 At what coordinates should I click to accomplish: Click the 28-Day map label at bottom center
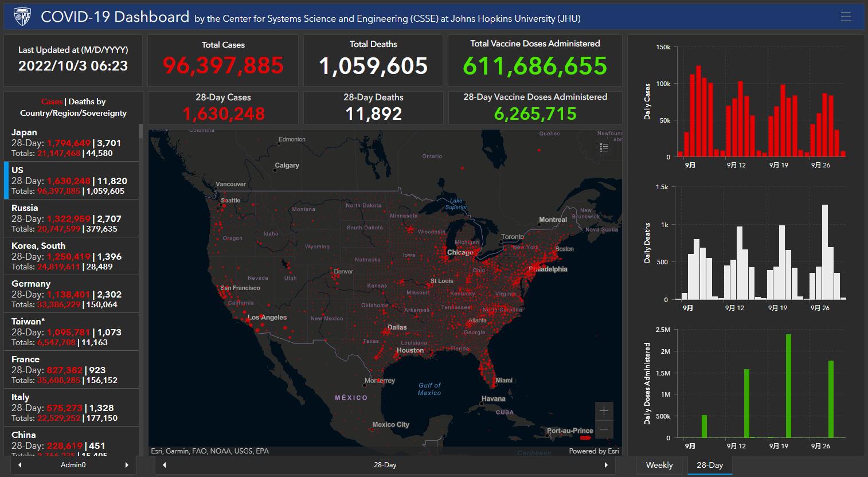pos(385,465)
